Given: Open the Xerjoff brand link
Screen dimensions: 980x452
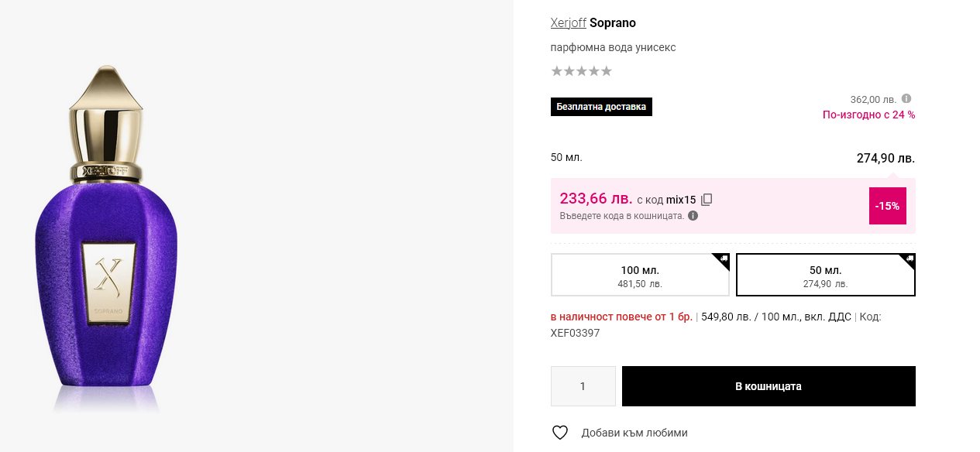Looking at the screenshot, I should click(568, 22).
